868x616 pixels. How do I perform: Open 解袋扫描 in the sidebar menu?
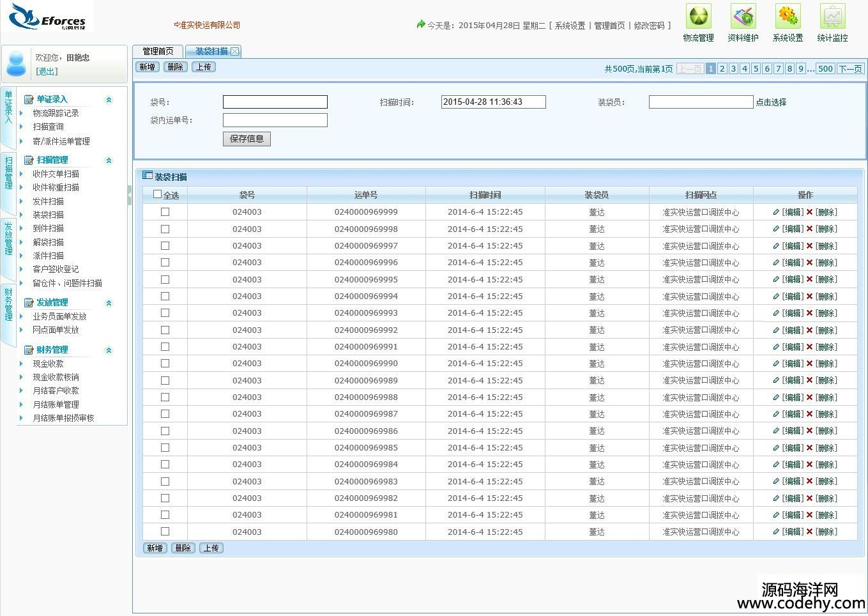(x=49, y=242)
